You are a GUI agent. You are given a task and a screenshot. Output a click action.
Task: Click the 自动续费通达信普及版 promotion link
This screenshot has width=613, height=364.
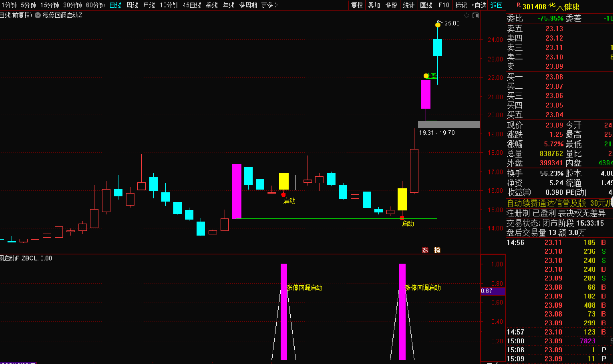tap(546, 203)
